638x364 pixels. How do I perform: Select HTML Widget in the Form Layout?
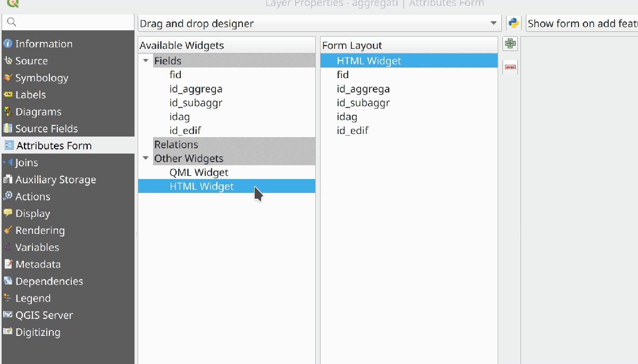pos(368,61)
